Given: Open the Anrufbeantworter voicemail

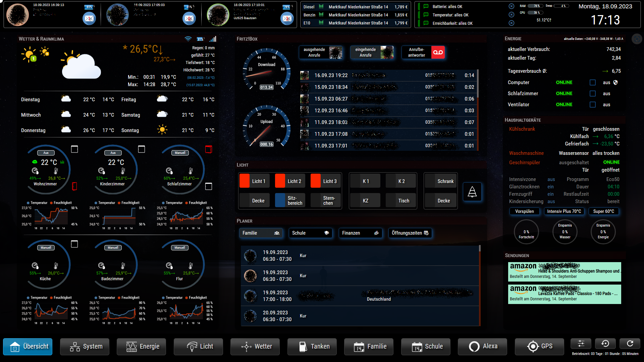Looking at the screenshot, I should click(423, 52).
